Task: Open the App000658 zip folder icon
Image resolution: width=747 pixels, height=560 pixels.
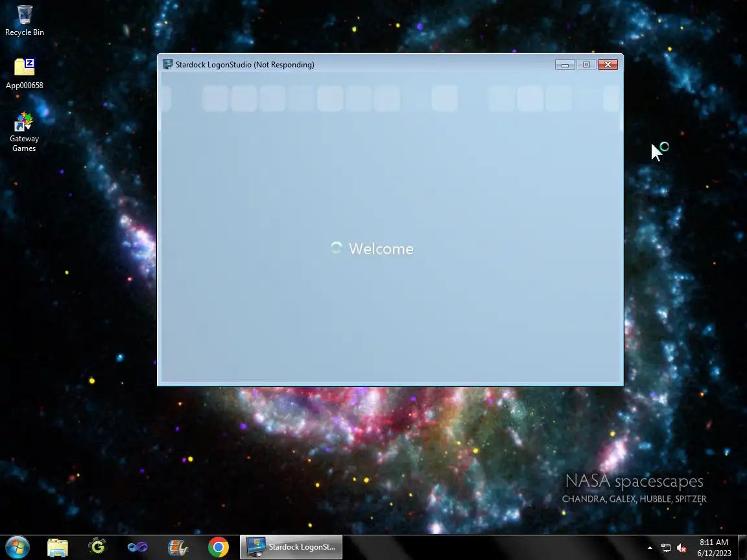Action: point(24,73)
